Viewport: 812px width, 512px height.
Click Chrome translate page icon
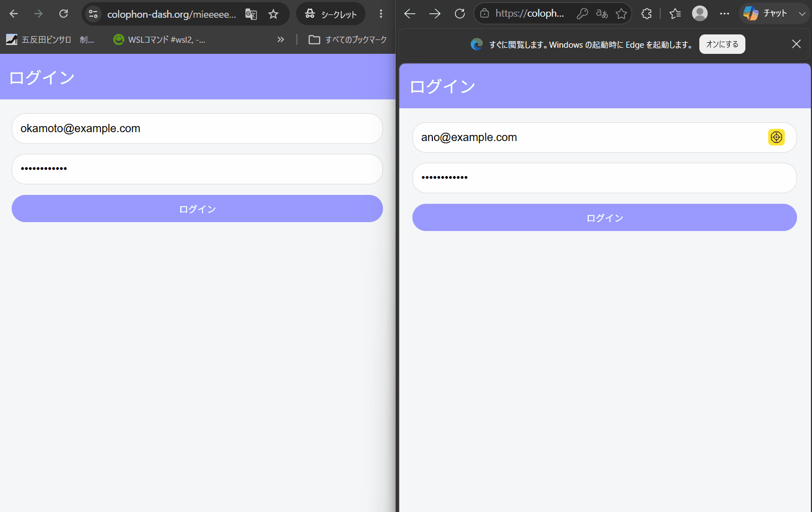pyautogui.click(x=251, y=14)
